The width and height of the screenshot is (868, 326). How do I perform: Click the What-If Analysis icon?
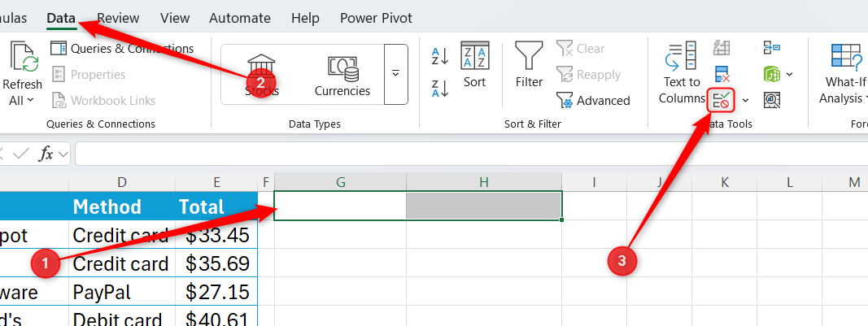(846, 57)
